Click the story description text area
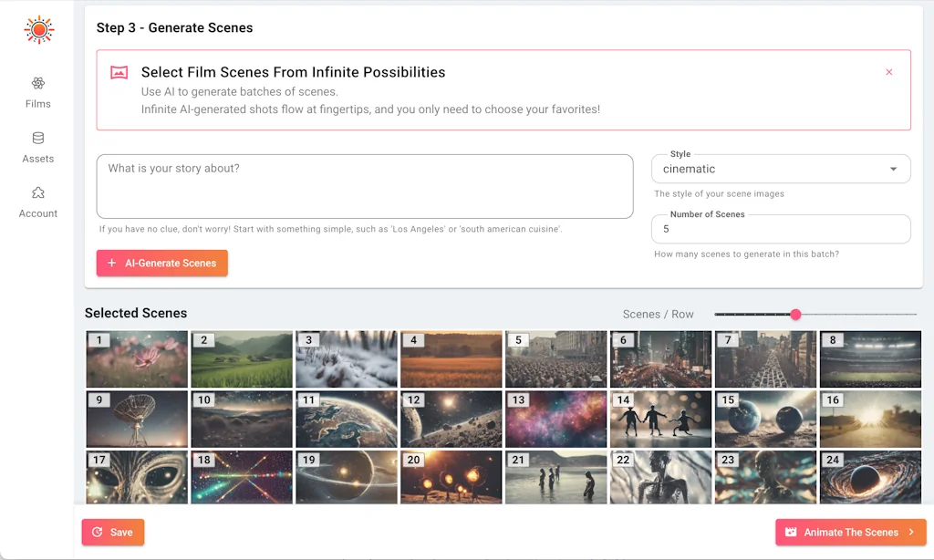This screenshot has width=934, height=560. pos(365,186)
